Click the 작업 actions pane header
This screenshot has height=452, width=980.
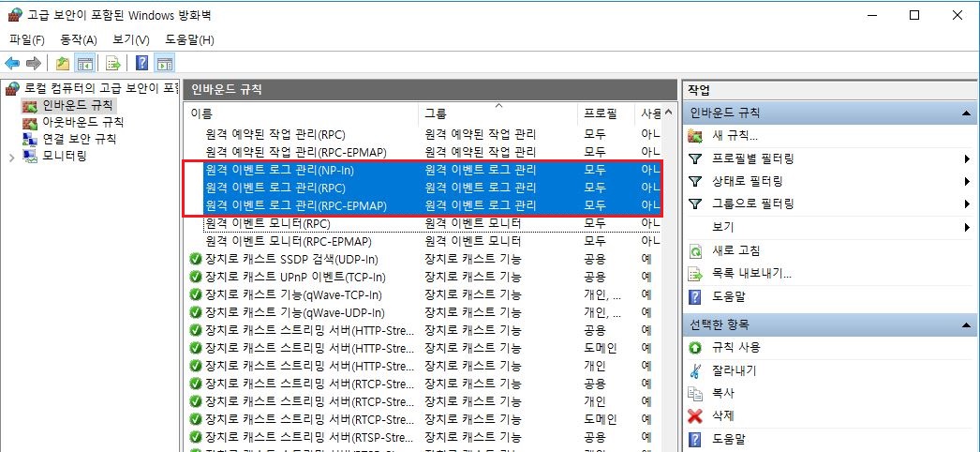[x=830, y=89]
